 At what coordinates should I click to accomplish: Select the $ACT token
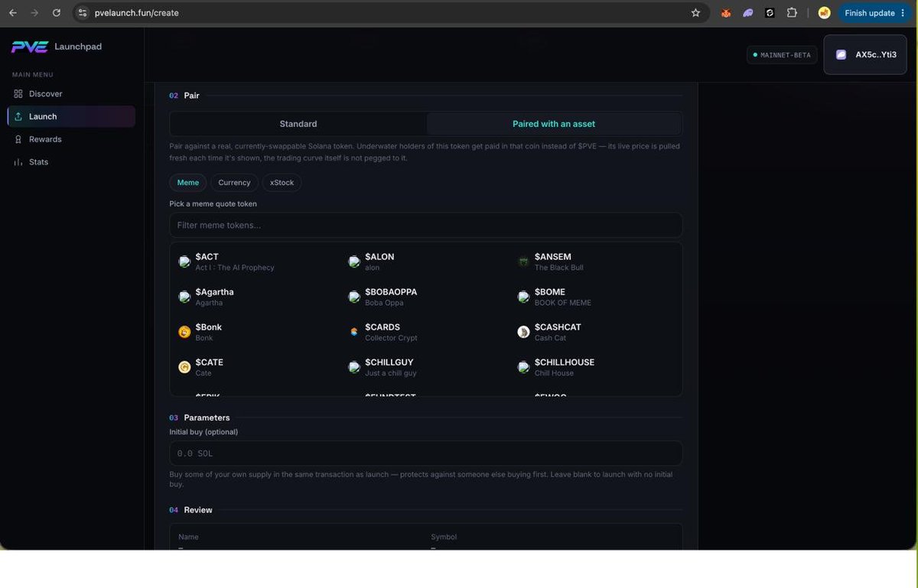(255, 262)
